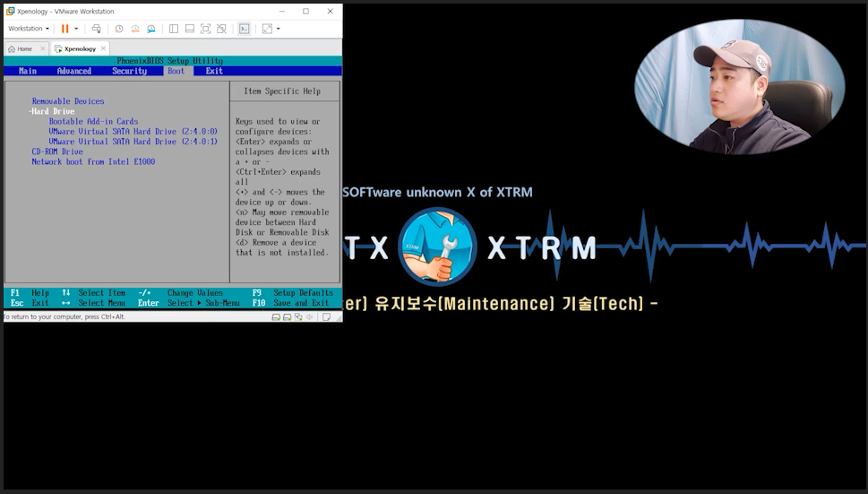
Task: Close the VMware Workstation window
Action: point(330,11)
